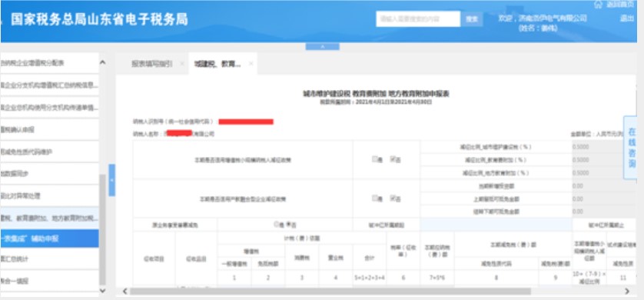The height and width of the screenshot is (300, 644).
Task: Click the 减免性质代码 column header
Action: (x=496, y=265)
